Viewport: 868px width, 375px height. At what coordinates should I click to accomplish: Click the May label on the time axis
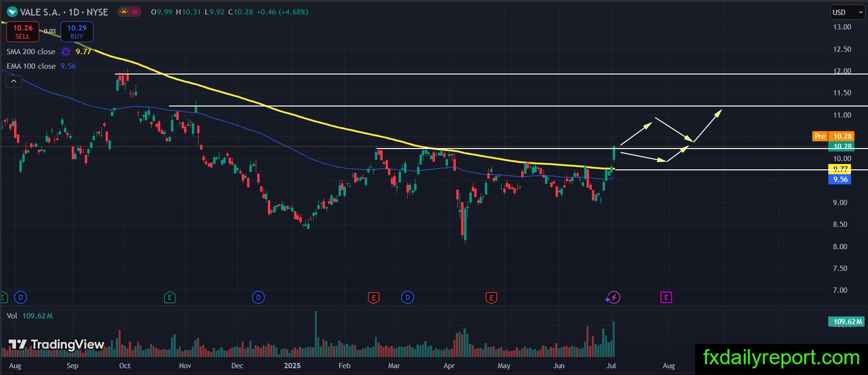pyautogui.click(x=504, y=366)
